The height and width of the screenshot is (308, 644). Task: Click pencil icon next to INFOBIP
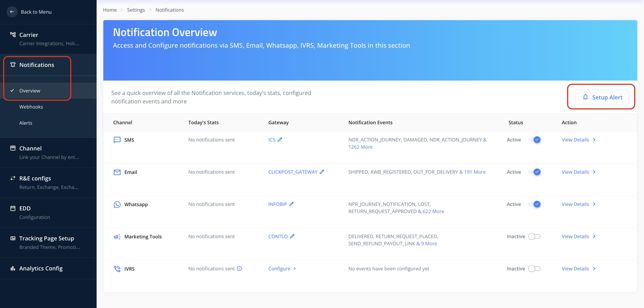pyautogui.click(x=291, y=204)
